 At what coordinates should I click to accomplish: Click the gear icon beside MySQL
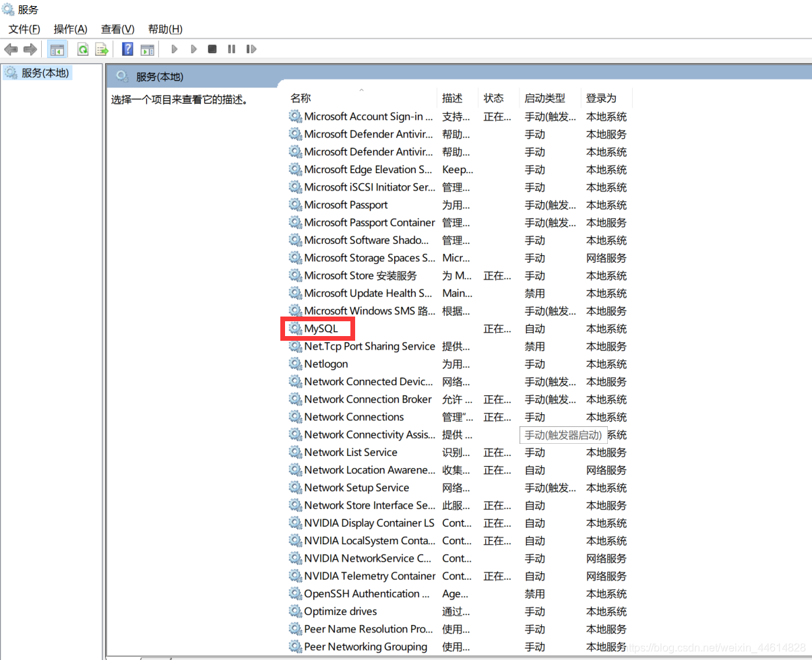[295, 329]
